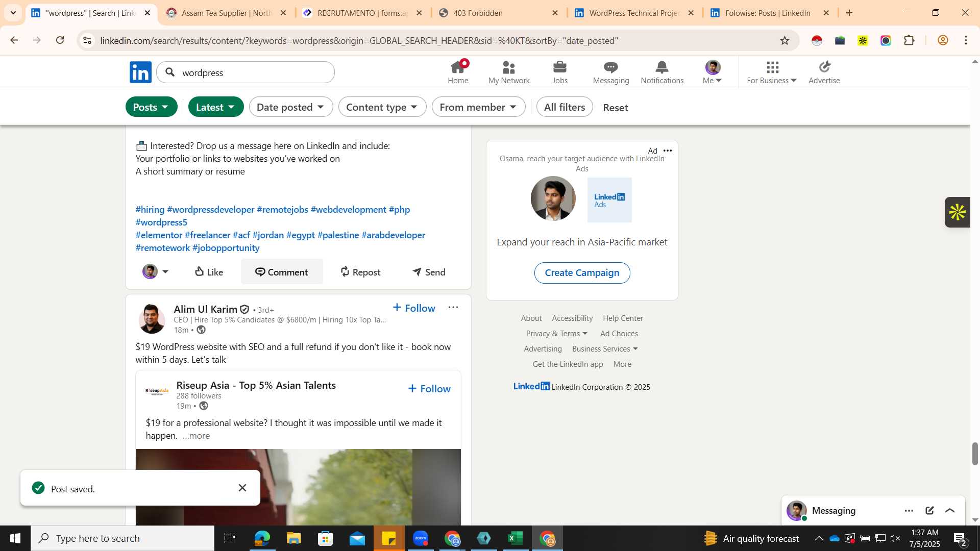Bookmark this page with the star icon

click(785, 40)
